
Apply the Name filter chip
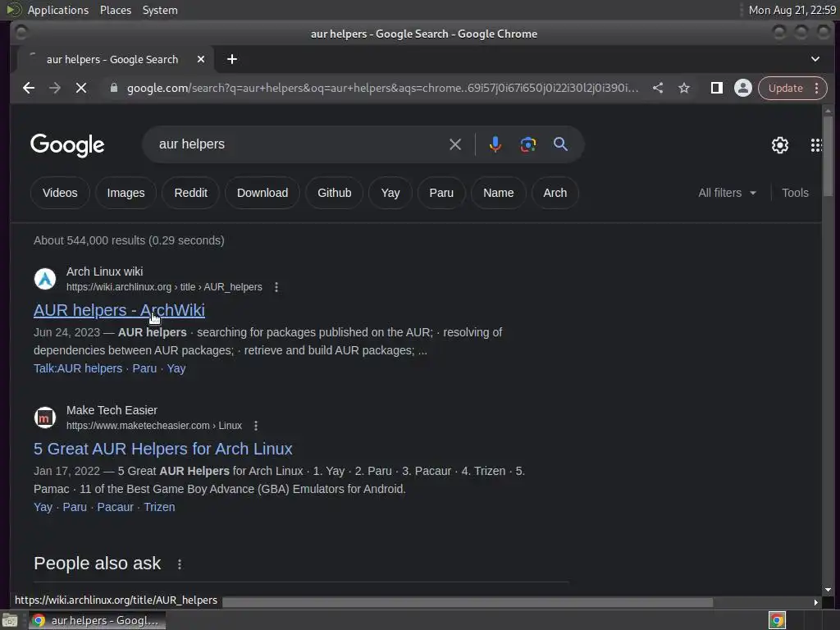498,193
